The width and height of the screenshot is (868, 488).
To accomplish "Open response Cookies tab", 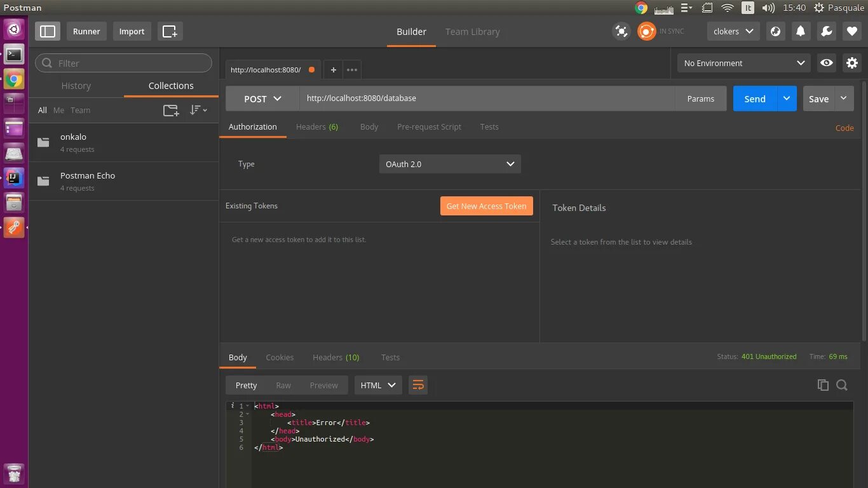I will click(280, 357).
